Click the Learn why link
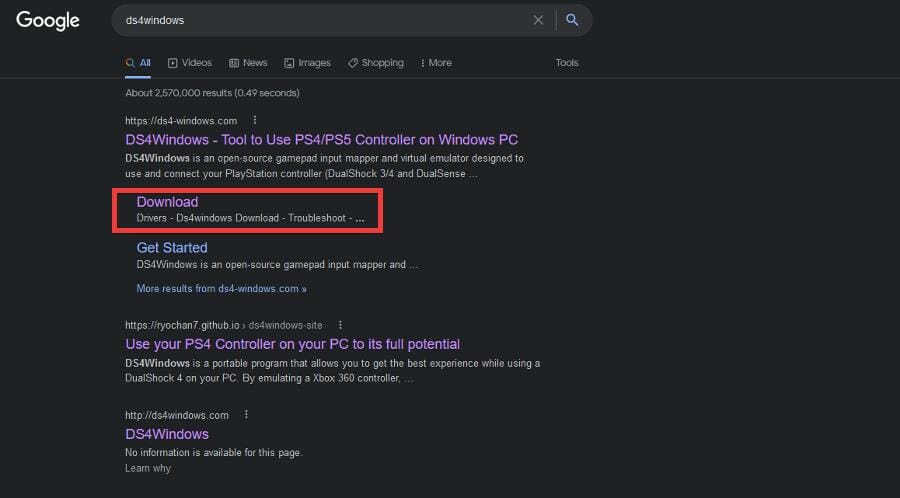Screen dimensions: 900x498 pyautogui.click(x=148, y=468)
